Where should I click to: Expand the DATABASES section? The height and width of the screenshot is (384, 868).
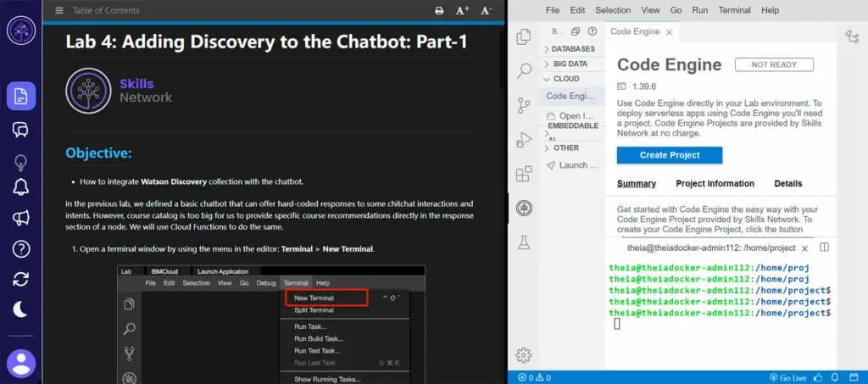pos(572,48)
